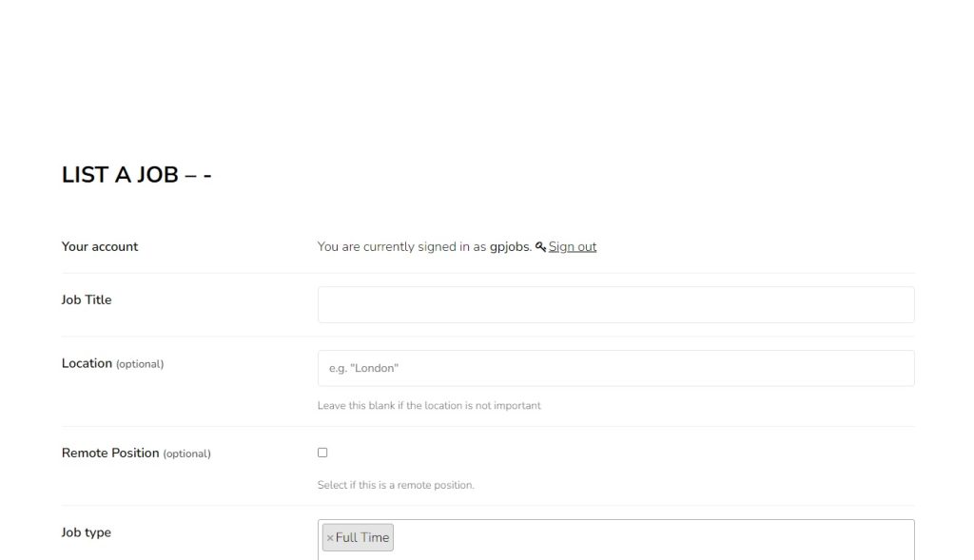Click the 'You are currently signed in' text

tap(401, 247)
